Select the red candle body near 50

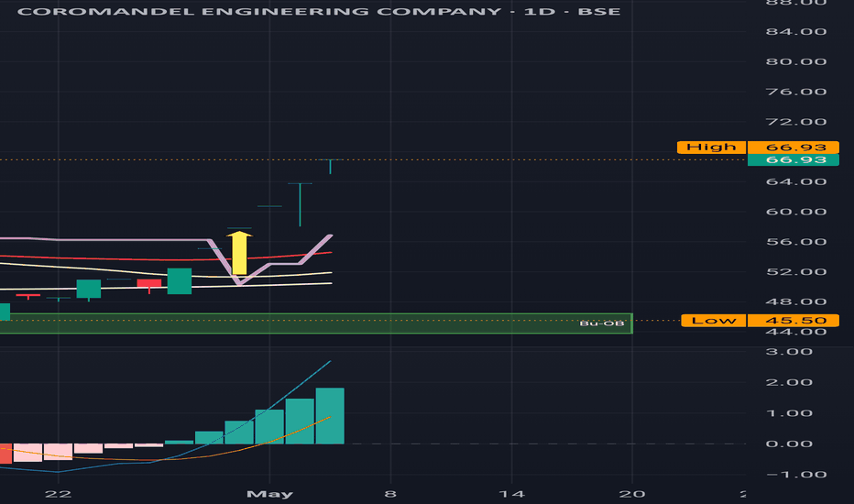pos(148,283)
